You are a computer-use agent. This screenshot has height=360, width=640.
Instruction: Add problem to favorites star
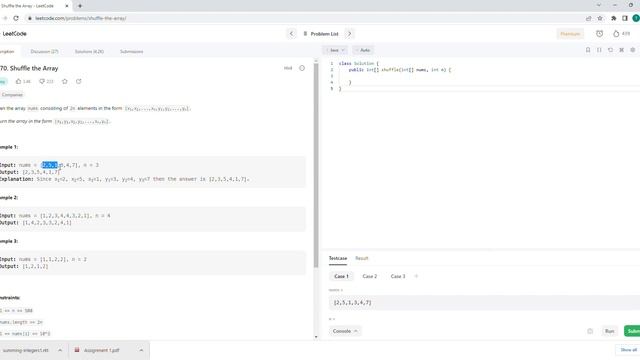pyautogui.click(x=64, y=81)
